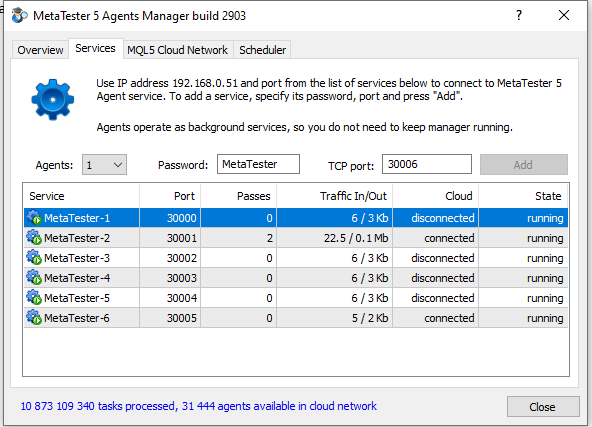Viewport: 592px width, 427px height.
Task: Focus the Password input field
Action: coord(258,164)
